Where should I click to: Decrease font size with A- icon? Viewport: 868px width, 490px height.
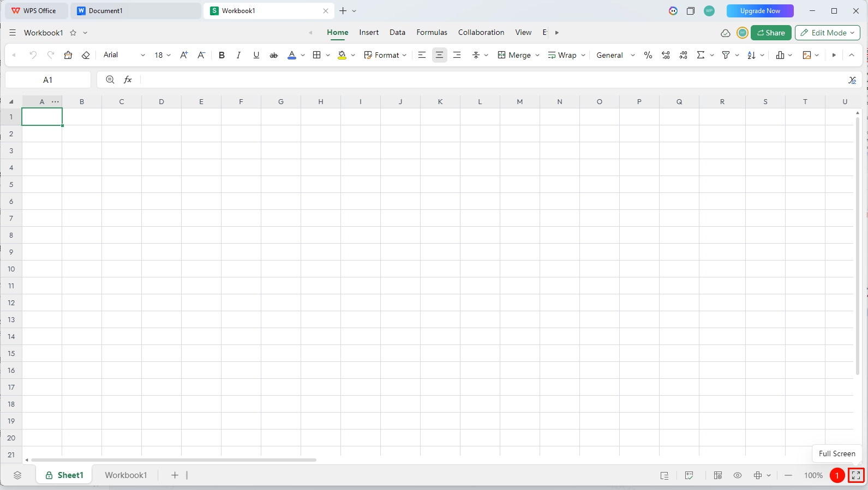coord(201,55)
